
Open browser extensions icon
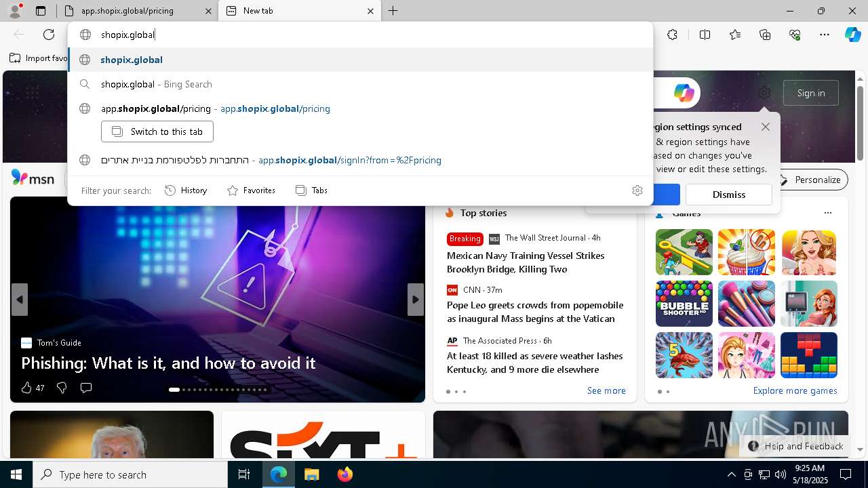(672, 35)
